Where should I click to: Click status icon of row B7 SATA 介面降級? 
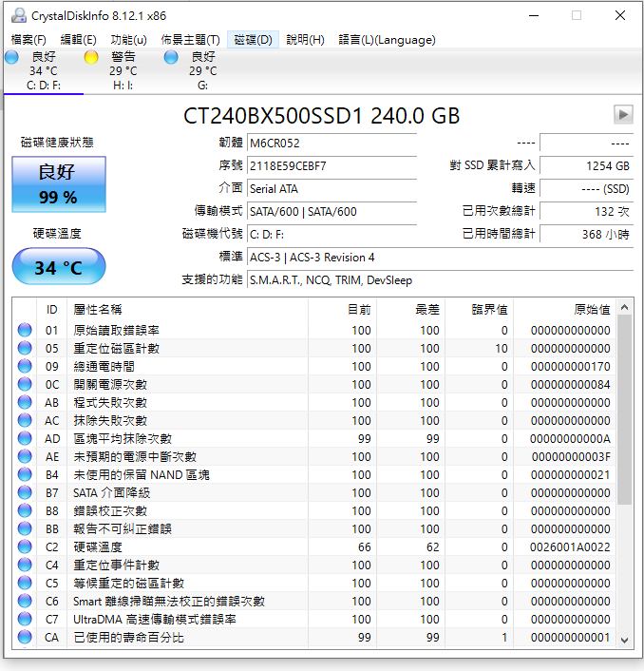[25, 492]
